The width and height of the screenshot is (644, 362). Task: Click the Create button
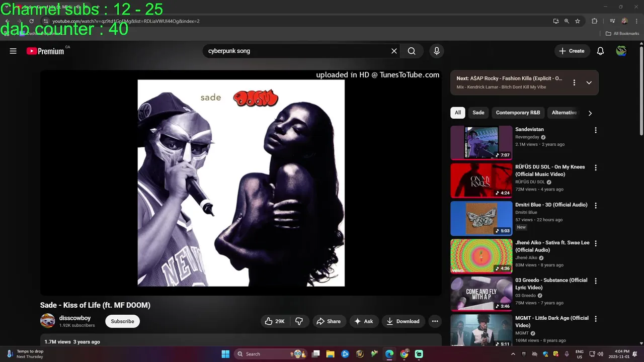pyautogui.click(x=572, y=51)
